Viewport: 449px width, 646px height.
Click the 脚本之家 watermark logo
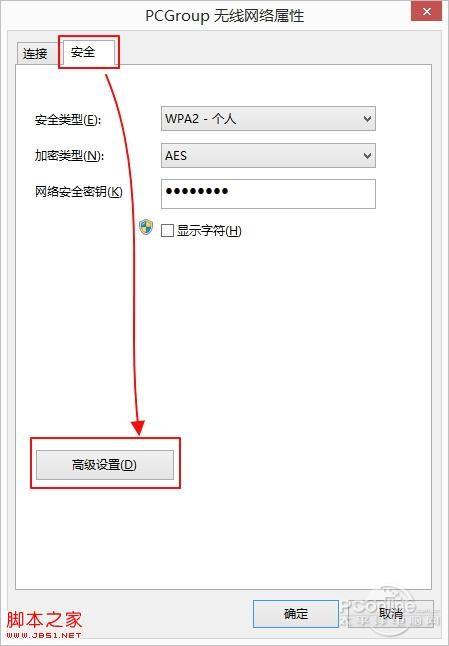click(x=44, y=620)
